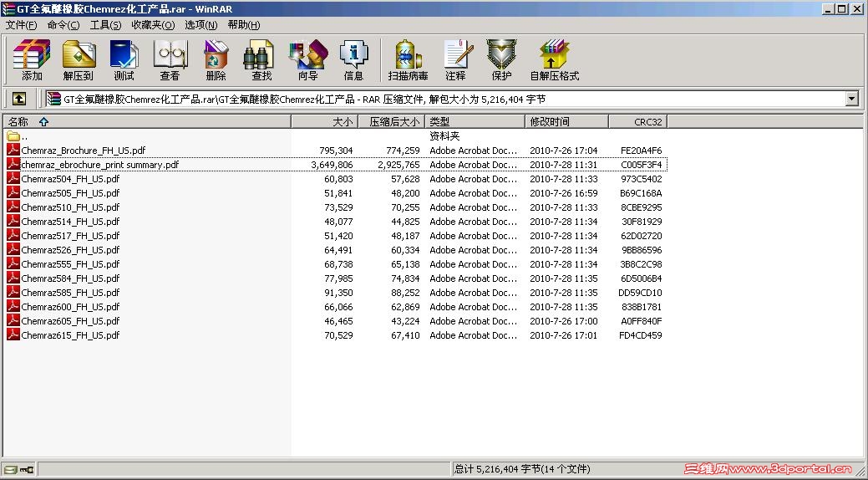Screen dimensions: 868x480
Task: Click the key password icon in status bar
Action: [x=27, y=469]
